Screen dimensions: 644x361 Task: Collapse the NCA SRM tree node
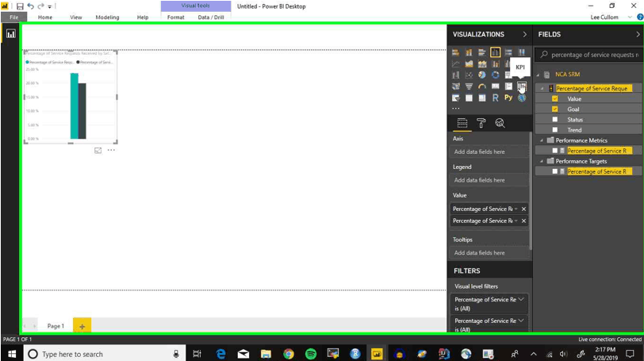(x=538, y=75)
